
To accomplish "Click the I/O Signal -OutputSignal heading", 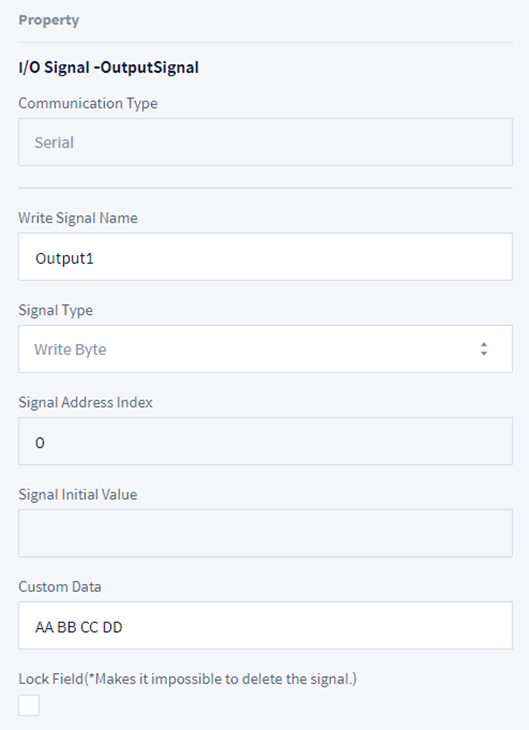I will (109, 68).
